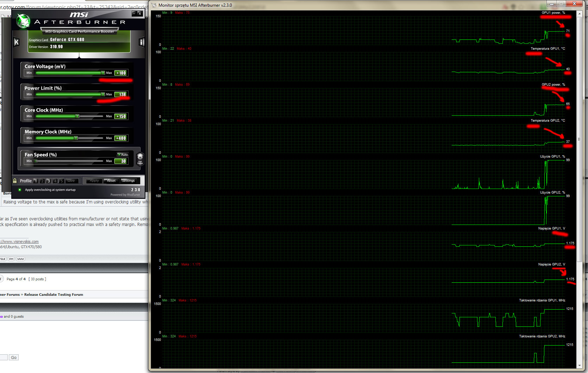Click the Kombustor K button in Afterburner
Image resolution: width=588 pixels, height=373 pixels.
(16, 42)
